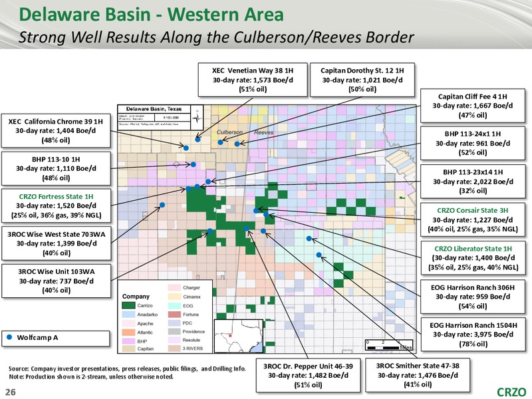Click the blue Wolfcamp A legend dot
Screen dimensions: 532x399
[9, 337]
